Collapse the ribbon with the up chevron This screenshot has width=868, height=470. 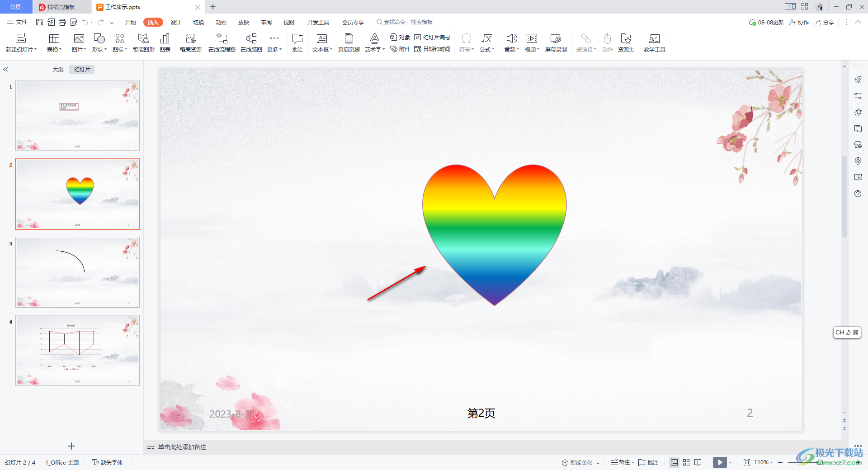pos(858,22)
